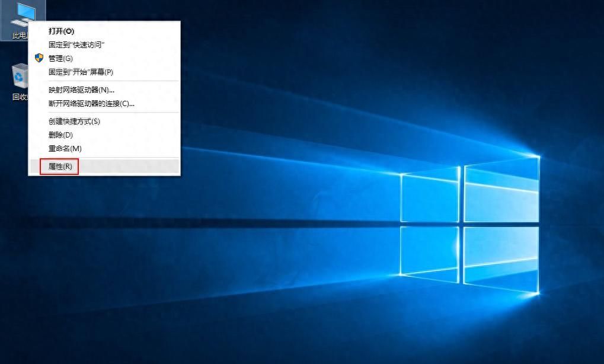Click the lower-right pane of wallpaper Windows logo
This screenshot has height=364, width=604.
(501, 258)
